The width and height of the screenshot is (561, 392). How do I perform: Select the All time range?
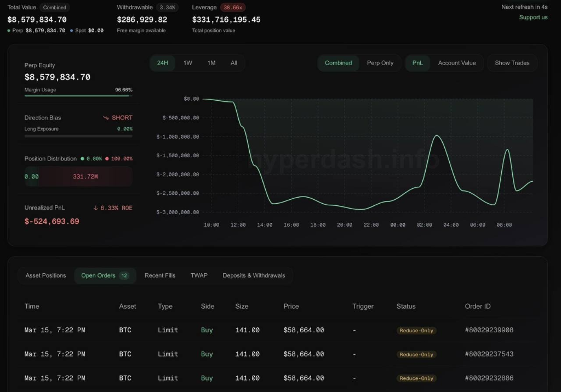pyautogui.click(x=234, y=63)
